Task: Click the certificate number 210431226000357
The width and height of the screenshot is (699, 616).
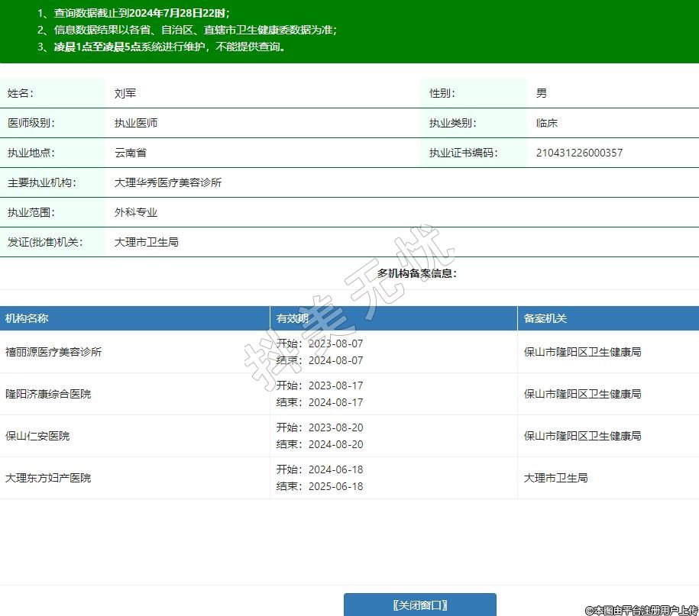Action: pyautogui.click(x=579, y=153)
